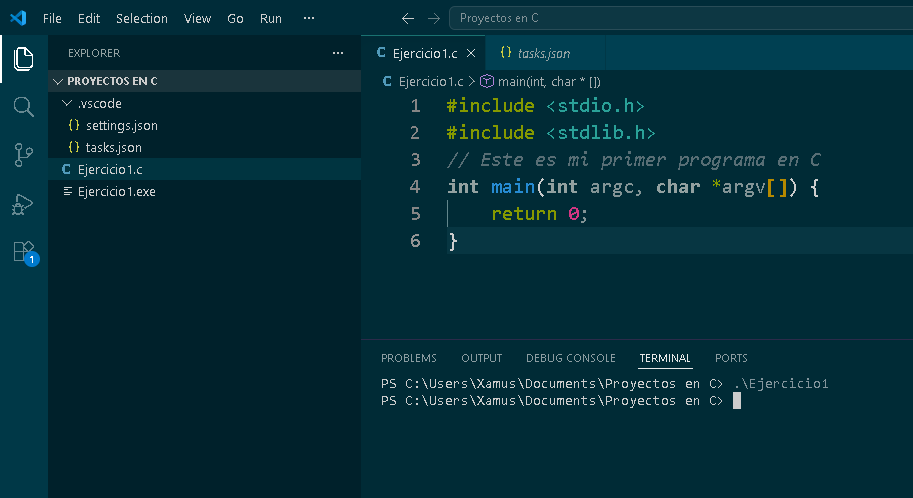Open Explorer panel more actions ellipsis

[338, 53]
